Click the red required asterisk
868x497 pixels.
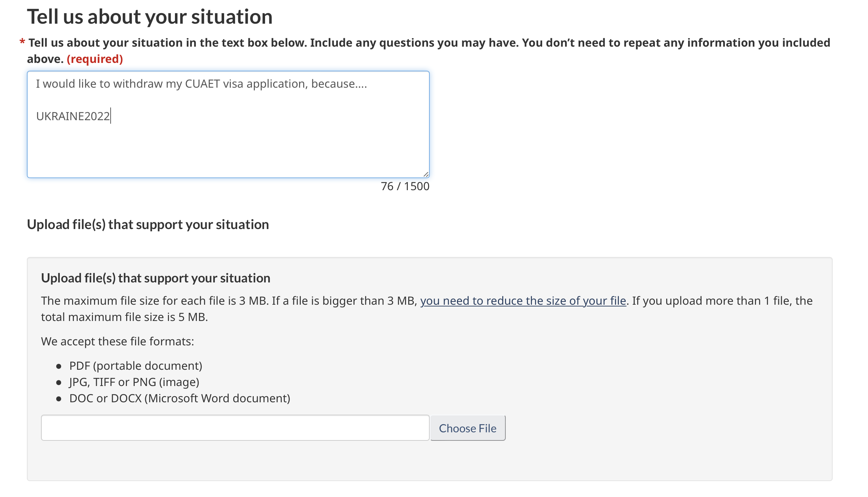click(22, 42)
